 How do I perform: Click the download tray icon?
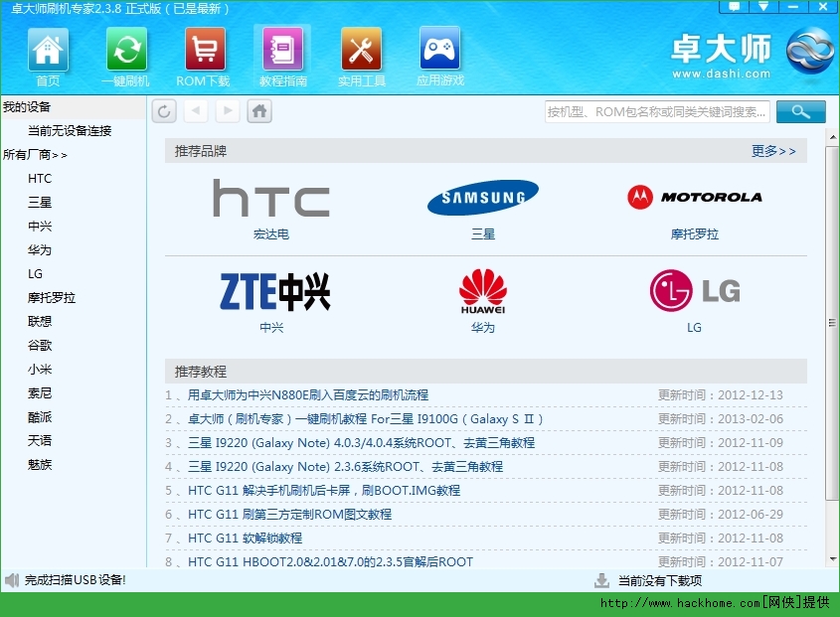[601, 580]
